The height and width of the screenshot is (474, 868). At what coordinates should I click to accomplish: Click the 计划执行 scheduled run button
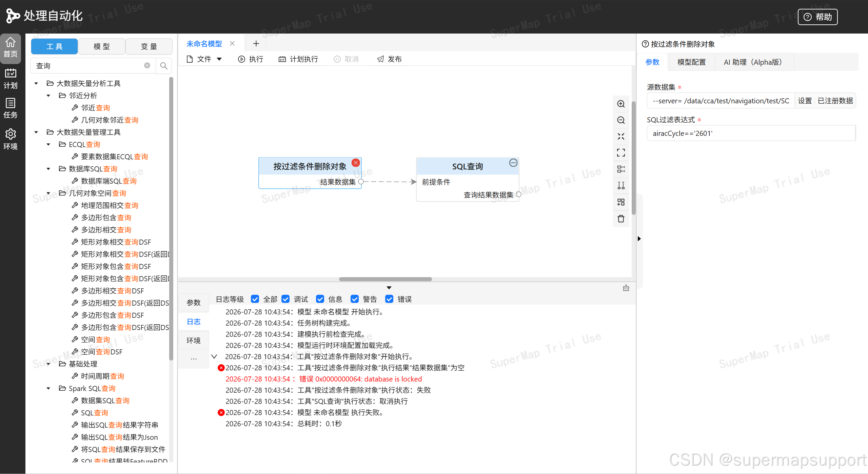[298, 59]
